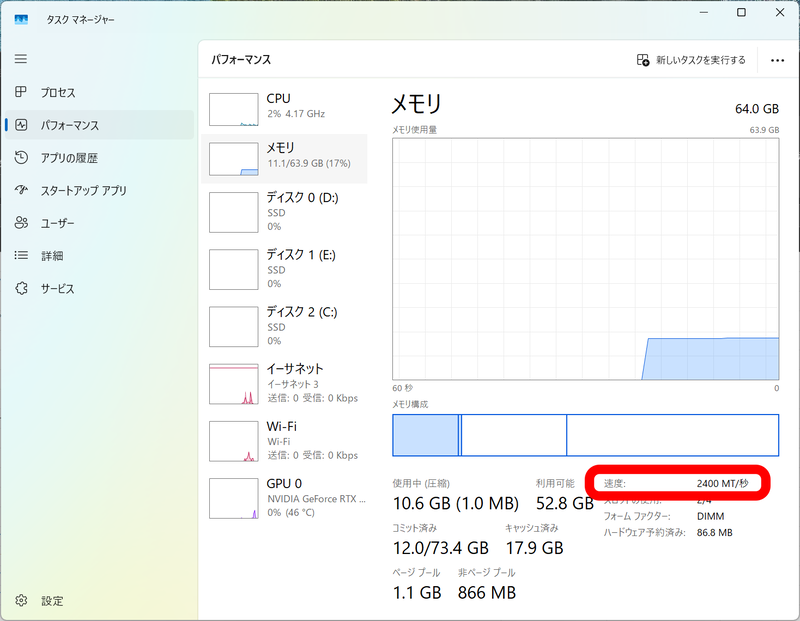
Task: Select ディスク 0 (D:) performance entry
Action: (284, 212)
